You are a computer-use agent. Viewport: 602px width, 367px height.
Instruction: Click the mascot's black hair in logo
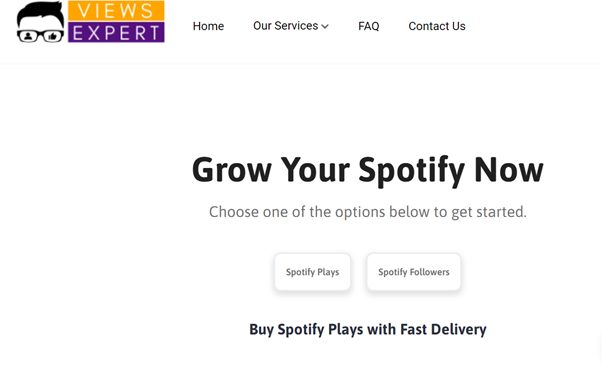40,15
